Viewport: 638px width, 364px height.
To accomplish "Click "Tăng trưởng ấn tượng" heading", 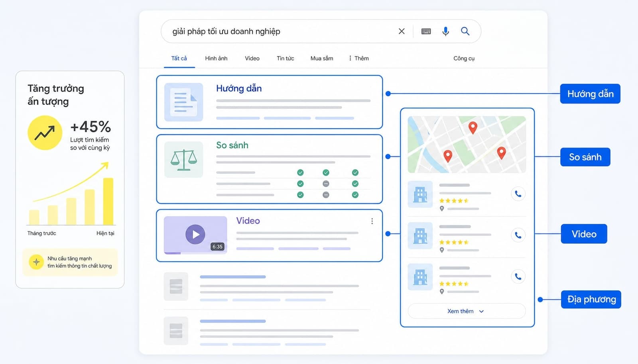I will [56, 95].
